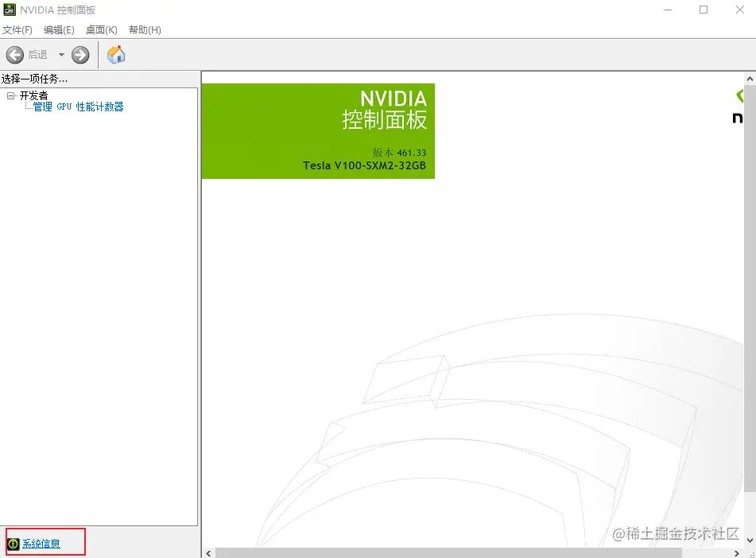Viewport: 756px width, 558px height.
Task: Click the 版本 461.33 version text
Action: click(399, 153)
